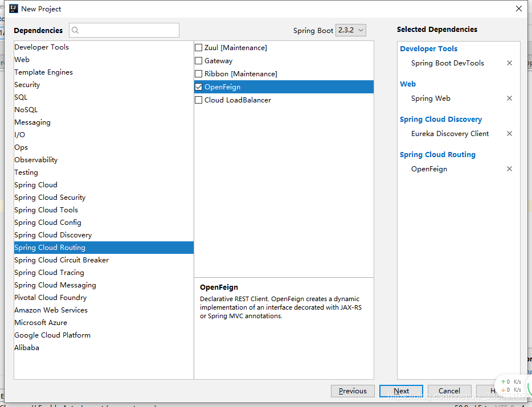Viewport: 532px width, 407px height.
Task: Click the search magnifier icon in Dependencies field
Action: (75, 30)
